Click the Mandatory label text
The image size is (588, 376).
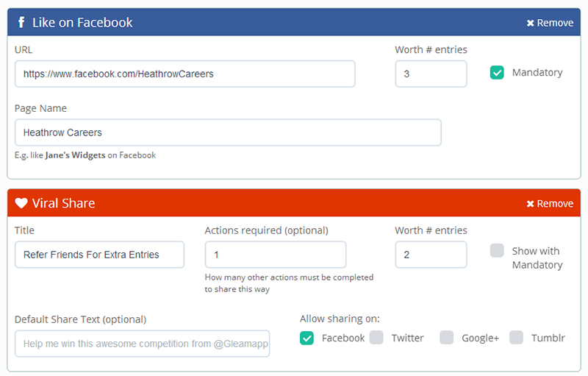(537, 73)
